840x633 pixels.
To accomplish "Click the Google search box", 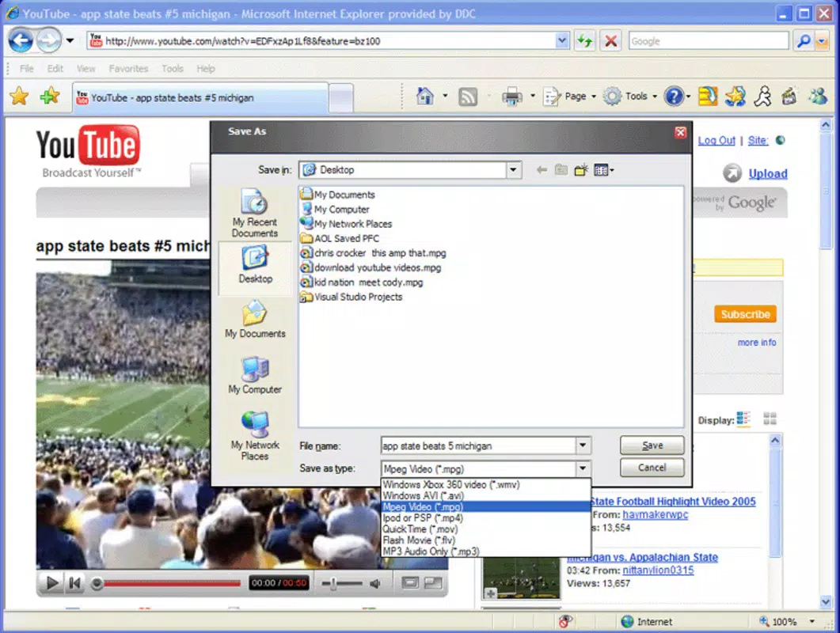I will pos(709,40).
